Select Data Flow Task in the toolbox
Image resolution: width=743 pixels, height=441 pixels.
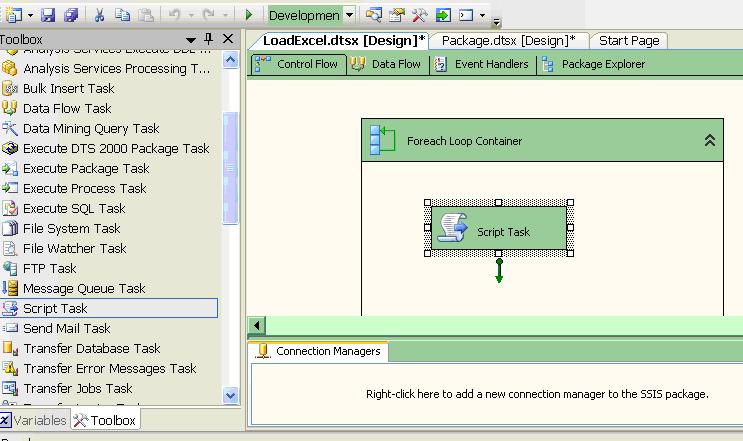pos(109,108)
